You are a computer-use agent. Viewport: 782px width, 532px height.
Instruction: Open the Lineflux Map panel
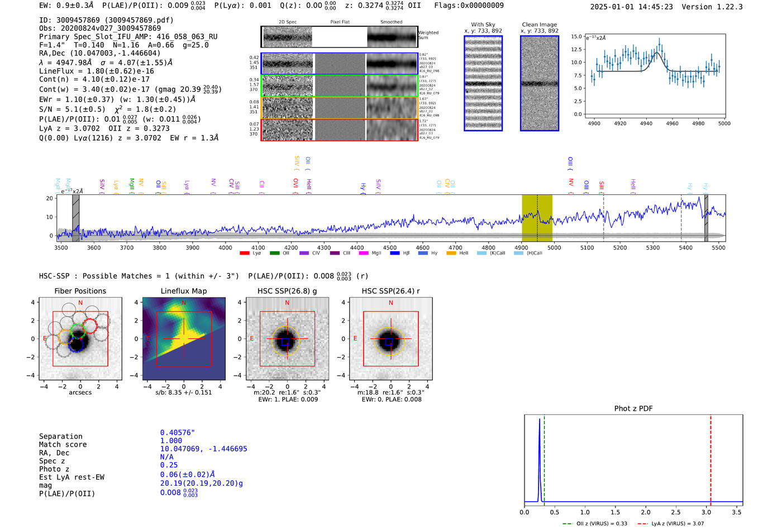coord(184,339)
